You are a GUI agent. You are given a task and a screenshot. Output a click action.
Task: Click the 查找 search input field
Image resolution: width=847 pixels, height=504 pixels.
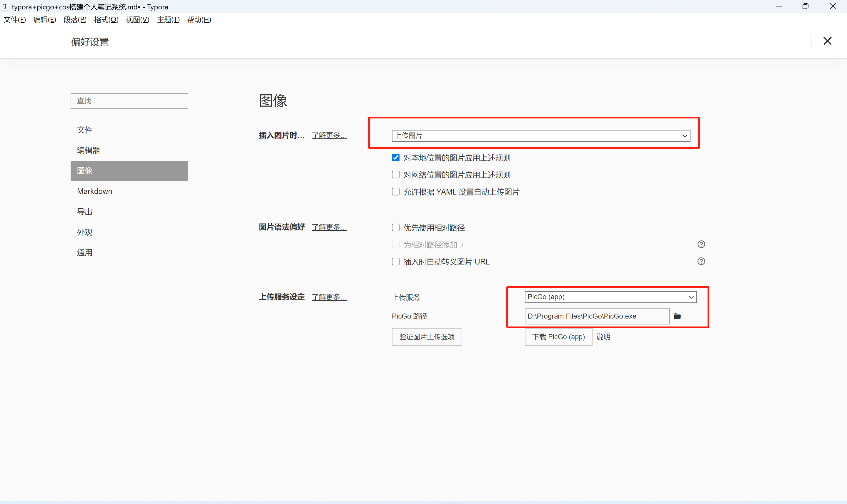129,101
